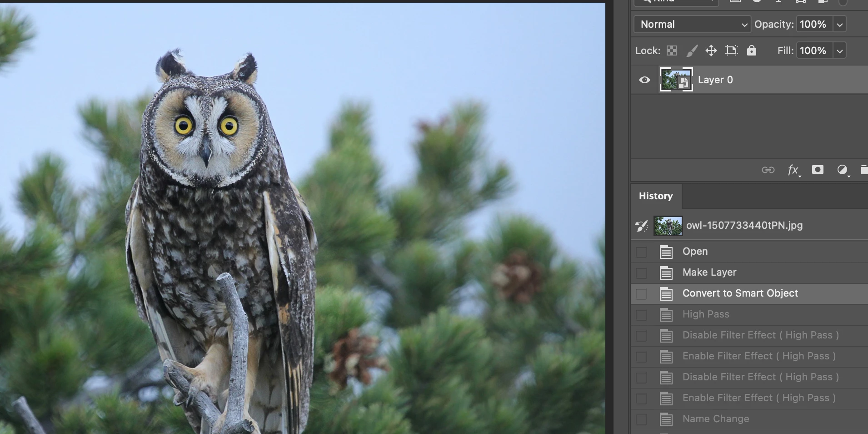
Task: Click the Opacity scrubby label
Action: [774, 25]
